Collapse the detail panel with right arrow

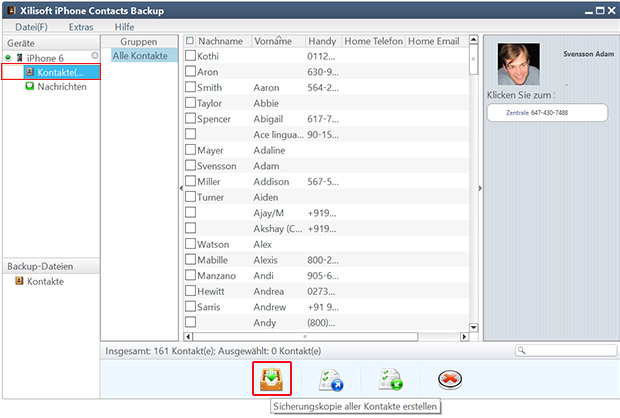tap(480, 188)
